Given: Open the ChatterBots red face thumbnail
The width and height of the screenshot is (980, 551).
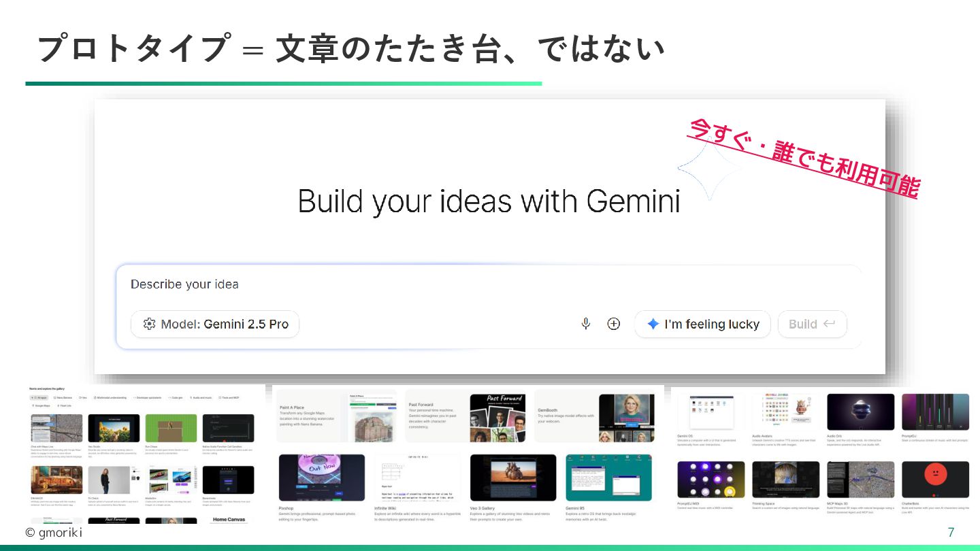Looking at the screenshot, I should point(936,480).
